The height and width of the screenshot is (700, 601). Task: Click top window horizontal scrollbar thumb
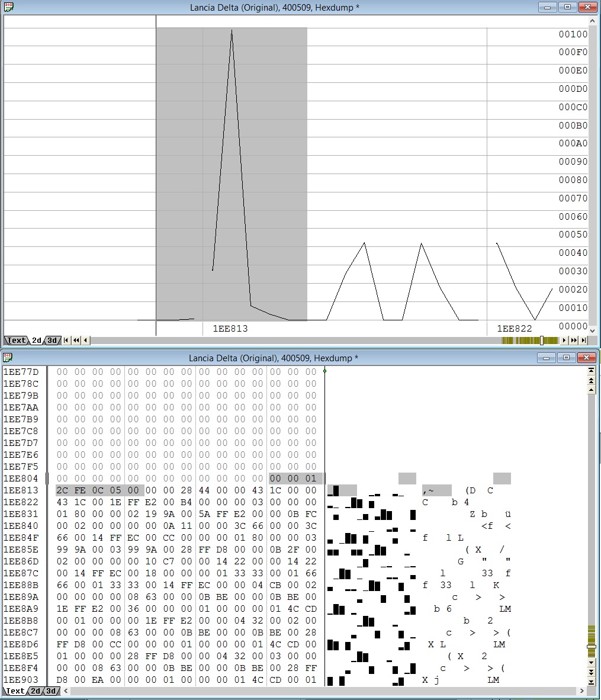tap(542, 340)
